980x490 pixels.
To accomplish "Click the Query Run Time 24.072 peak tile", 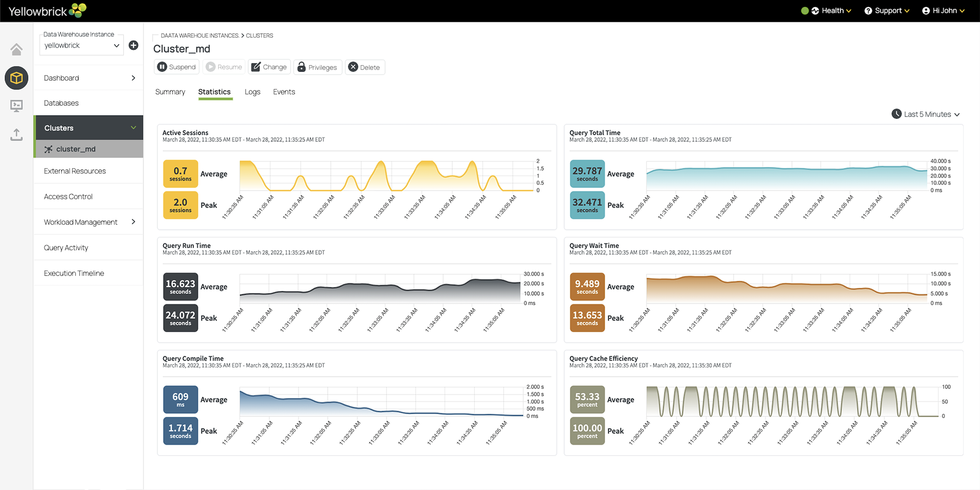I will 181,318.
